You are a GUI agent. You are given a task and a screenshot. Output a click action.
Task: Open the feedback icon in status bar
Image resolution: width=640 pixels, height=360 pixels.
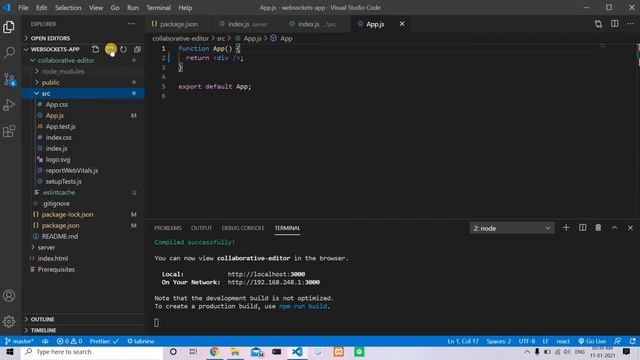click(618, 341)
